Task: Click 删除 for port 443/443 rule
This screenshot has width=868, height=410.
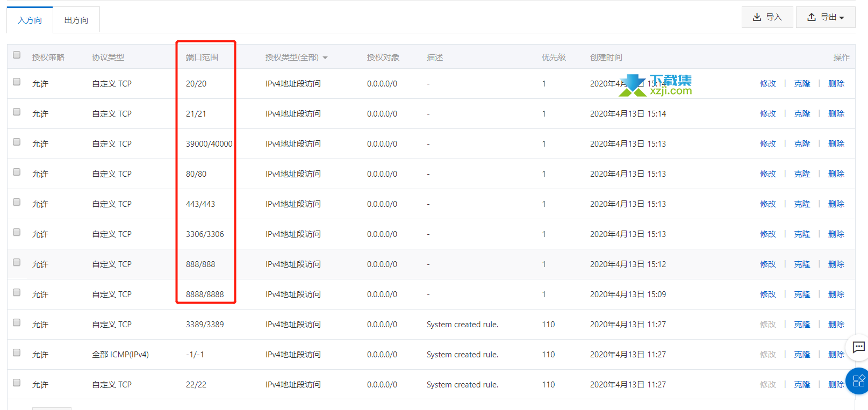Action: (836, 204)
